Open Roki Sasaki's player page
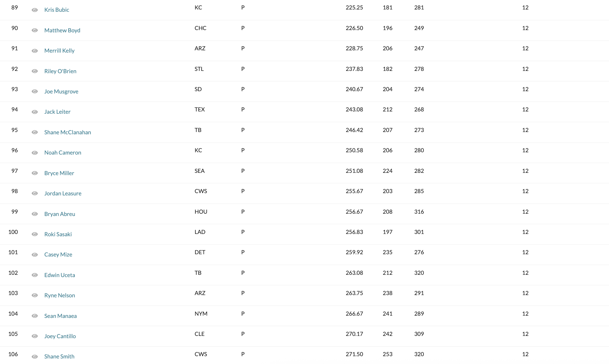This screenshot has height=364, width=609. pyautogui.click(x=58, y=234)
